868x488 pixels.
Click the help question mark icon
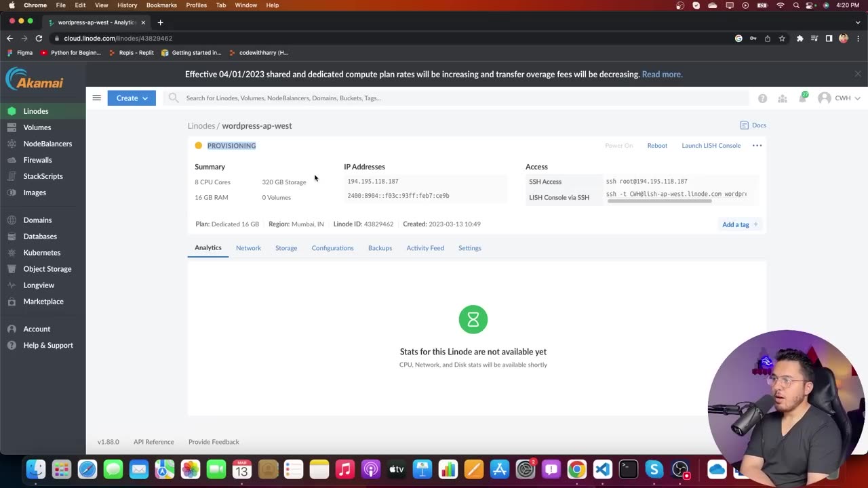(x=762, y=98)
